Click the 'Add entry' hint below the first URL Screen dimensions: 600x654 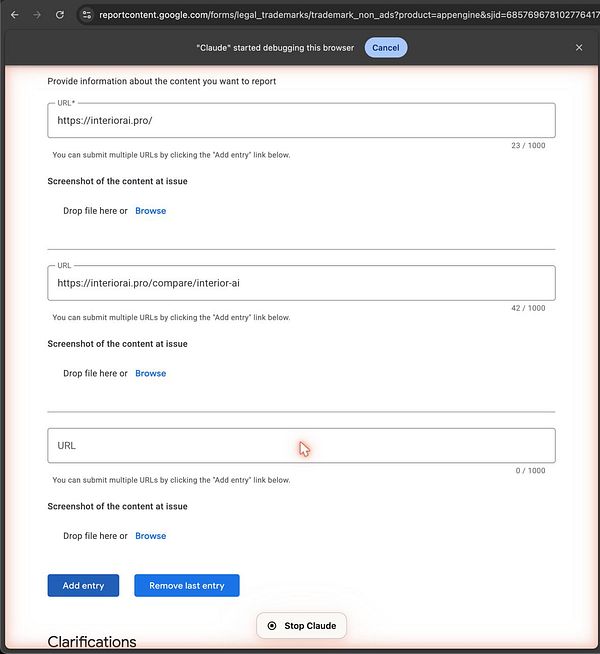[x=171, y=155]
